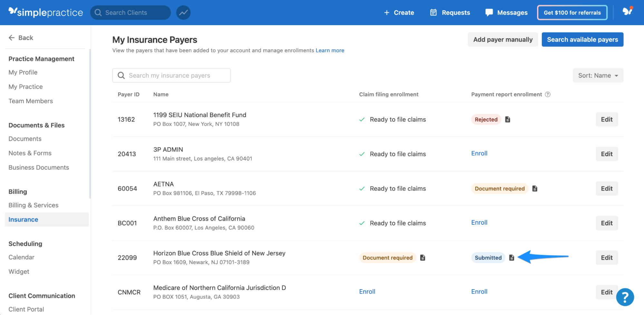644x315 pixels.
Task: Edit 1199 SEIU National Benefit Fund
Action: click(x=607, y=119)
